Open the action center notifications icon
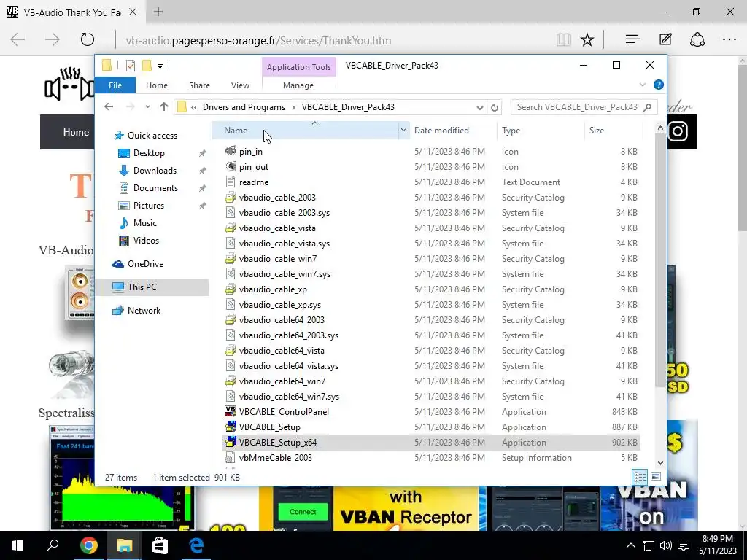The width and height of the screenshot is (747, 560). [684, 545]
